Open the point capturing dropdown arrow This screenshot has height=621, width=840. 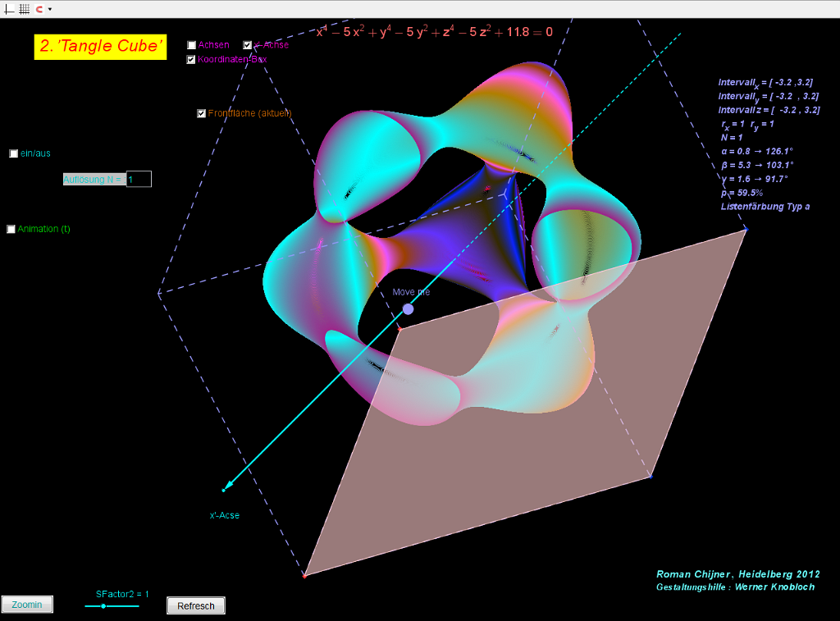(50, 9)
